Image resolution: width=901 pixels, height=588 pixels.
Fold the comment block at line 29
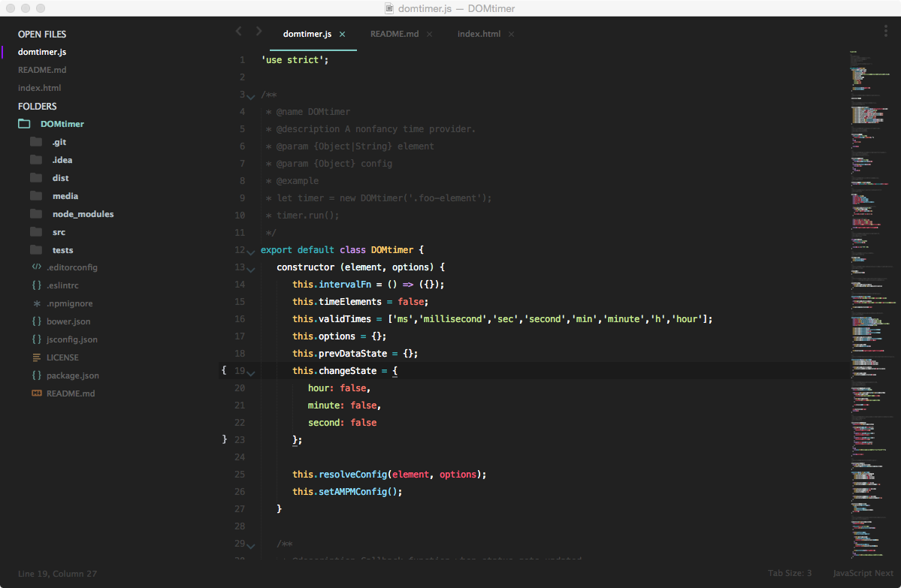tap(251, 545)
